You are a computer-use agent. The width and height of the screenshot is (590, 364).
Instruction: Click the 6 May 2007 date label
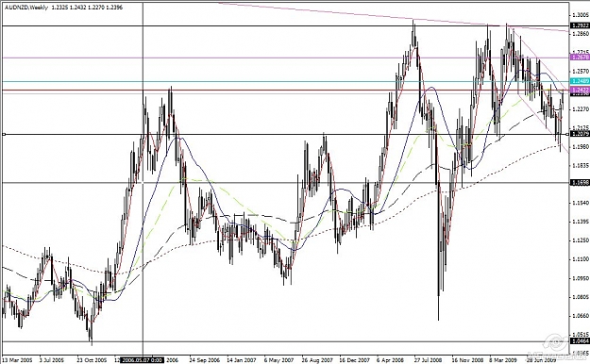(278, 360)
